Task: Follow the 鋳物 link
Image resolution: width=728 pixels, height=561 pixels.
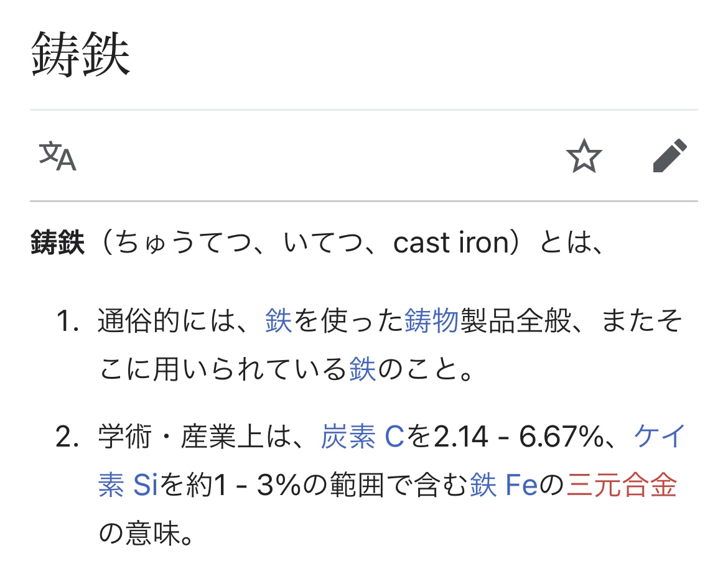Action: pos(431,321)
